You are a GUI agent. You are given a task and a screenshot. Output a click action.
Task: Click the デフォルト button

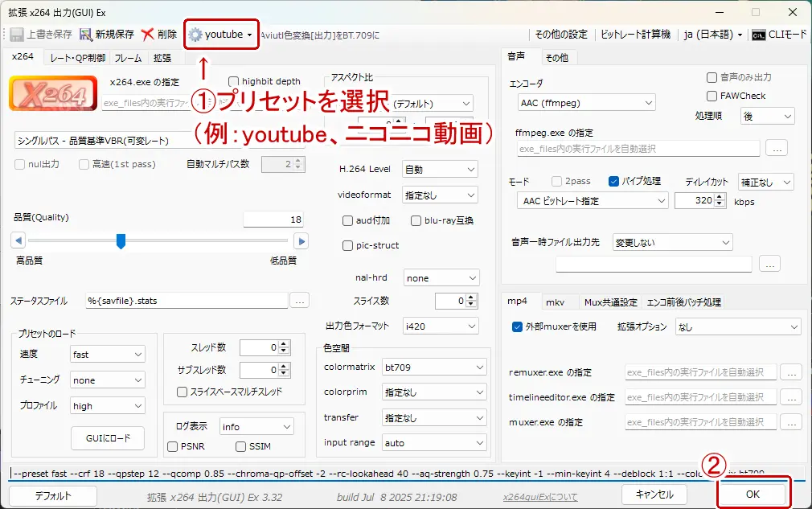click(x=53, y=496)
